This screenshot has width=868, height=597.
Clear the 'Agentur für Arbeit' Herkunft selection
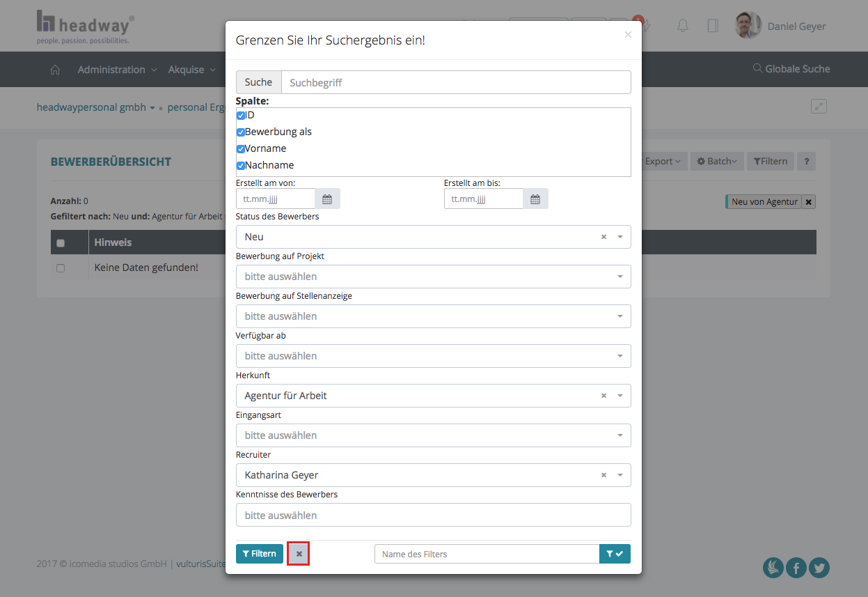click(603, 396)
